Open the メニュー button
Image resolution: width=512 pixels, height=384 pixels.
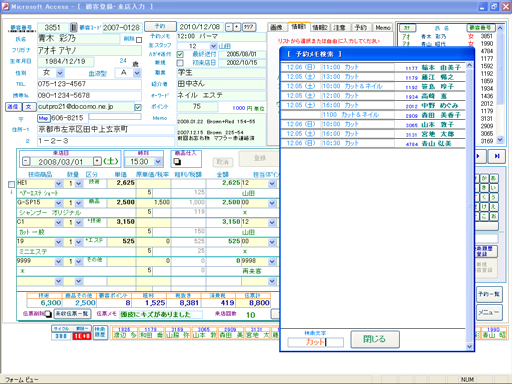pyautogui.click(x=489, y=313)
